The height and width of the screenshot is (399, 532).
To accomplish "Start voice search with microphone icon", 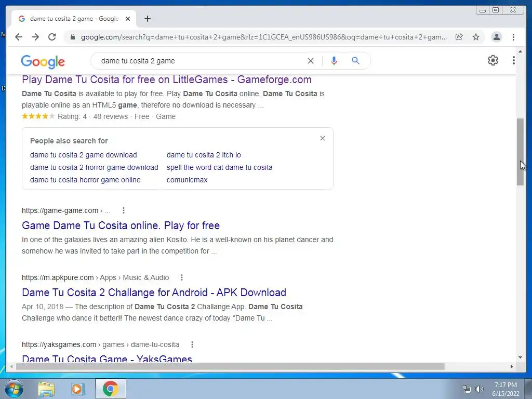I will (334, 61).
